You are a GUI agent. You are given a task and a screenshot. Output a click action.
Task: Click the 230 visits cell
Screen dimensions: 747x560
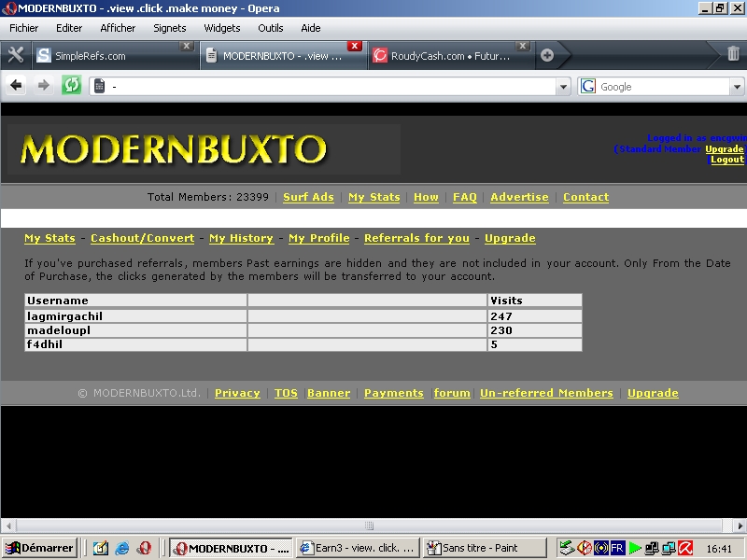pos(534,330)
